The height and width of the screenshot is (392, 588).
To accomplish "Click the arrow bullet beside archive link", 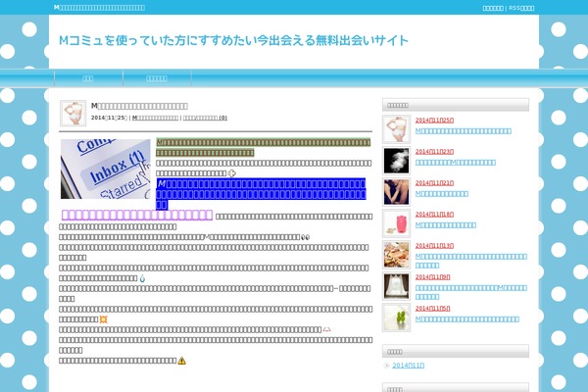I will [387, 366].
